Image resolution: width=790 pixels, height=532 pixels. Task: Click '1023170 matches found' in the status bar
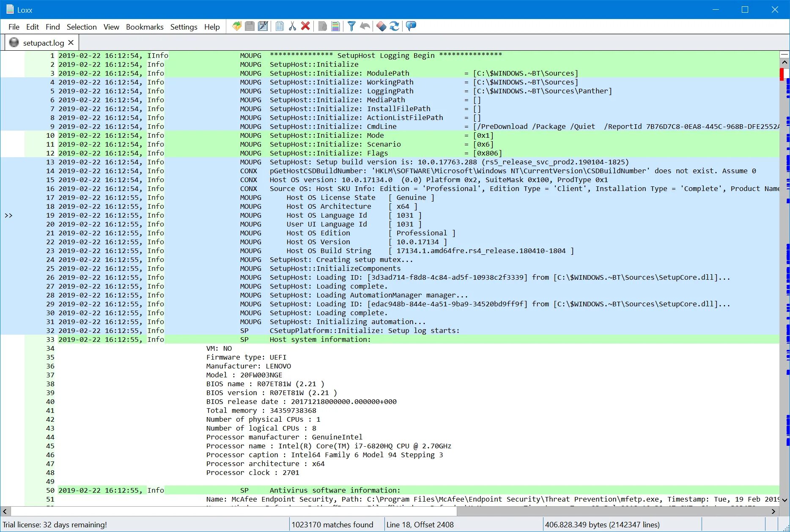pyautogui.click(x=332, y=525)
